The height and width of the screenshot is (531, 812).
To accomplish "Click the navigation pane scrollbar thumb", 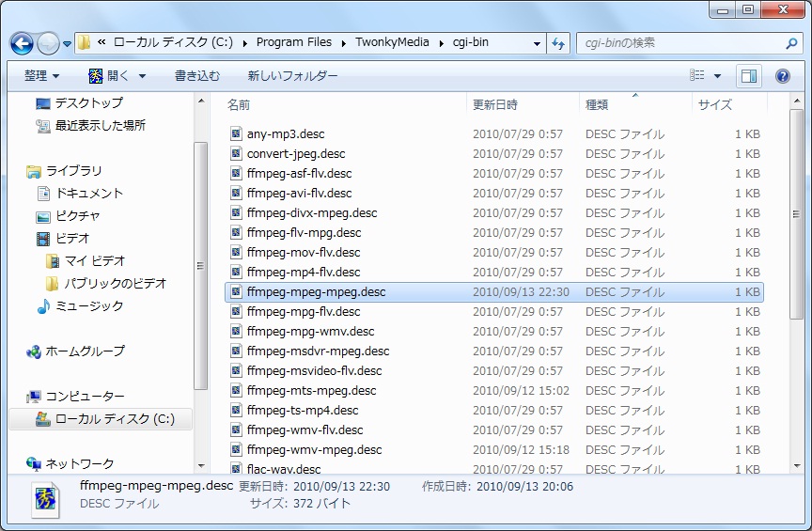I will (200, 266).
